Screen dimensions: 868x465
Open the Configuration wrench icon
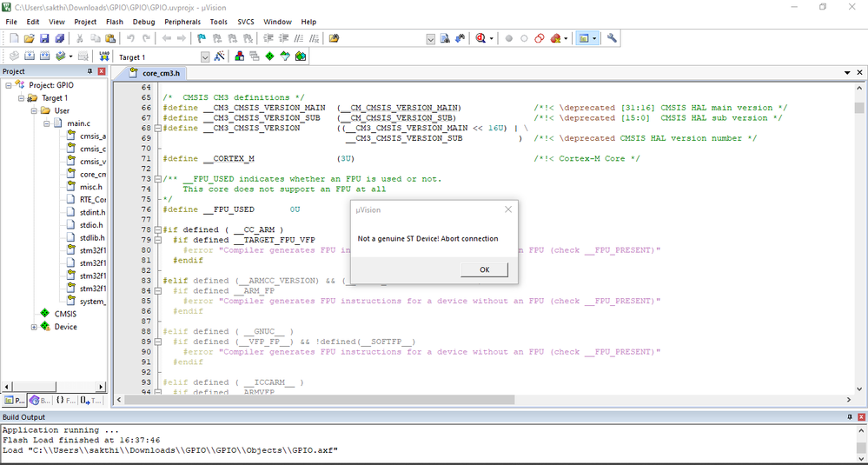pyautogui.click(x=612, y=38)
